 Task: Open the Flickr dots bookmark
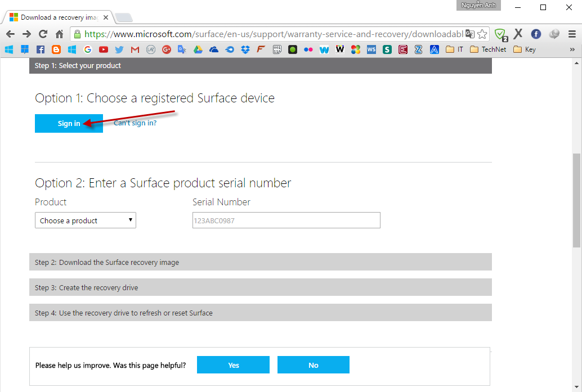coord(308,49)
